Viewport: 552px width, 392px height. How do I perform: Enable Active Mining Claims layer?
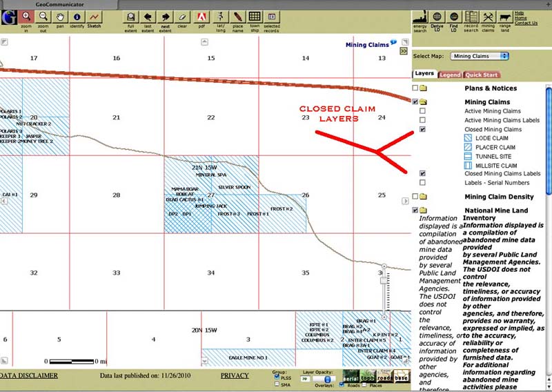point(422,111)
